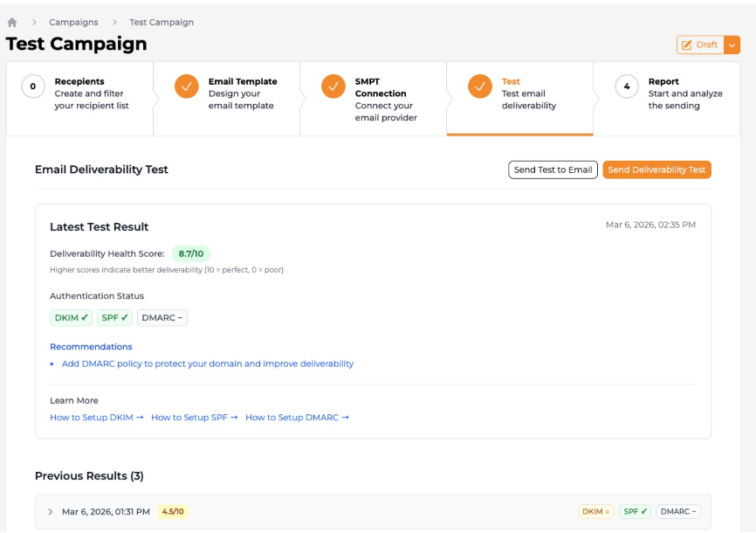756x533 pixels.
Task: Open Campaigns breadcrumb link
Action: [73, 23]
